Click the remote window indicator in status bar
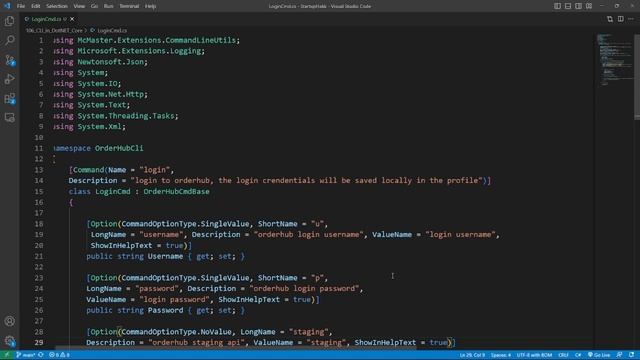Image resolution: width=640 pixels, height=360 pixels. pos(6,355)
